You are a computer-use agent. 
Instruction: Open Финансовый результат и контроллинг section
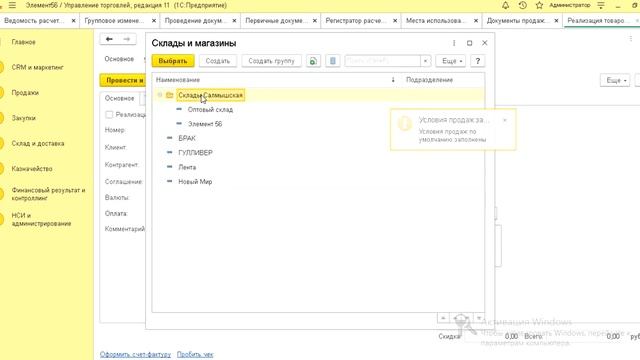(48, 194)
